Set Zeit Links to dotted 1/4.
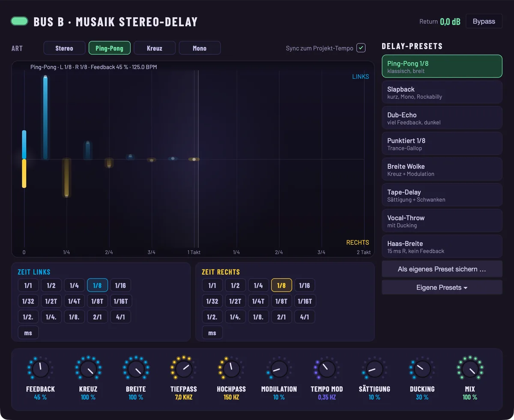 (51, 317)
